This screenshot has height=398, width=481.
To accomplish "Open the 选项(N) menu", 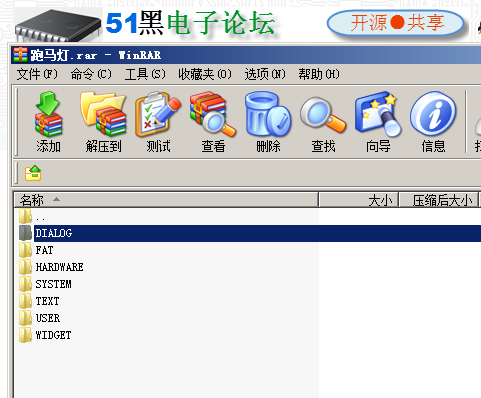I will coord(265,74).
